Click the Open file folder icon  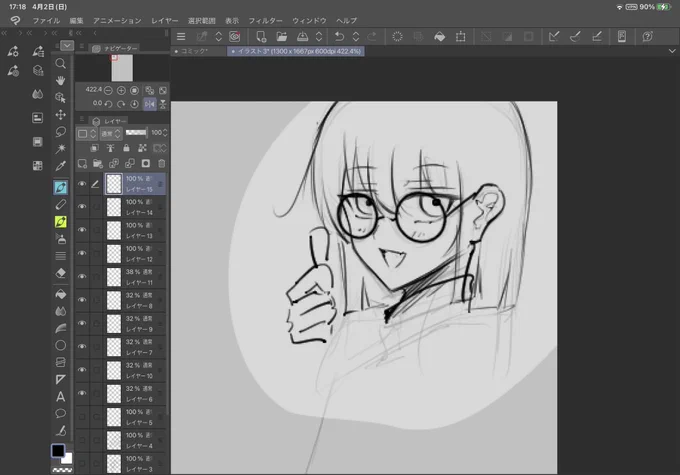[281, 37]
